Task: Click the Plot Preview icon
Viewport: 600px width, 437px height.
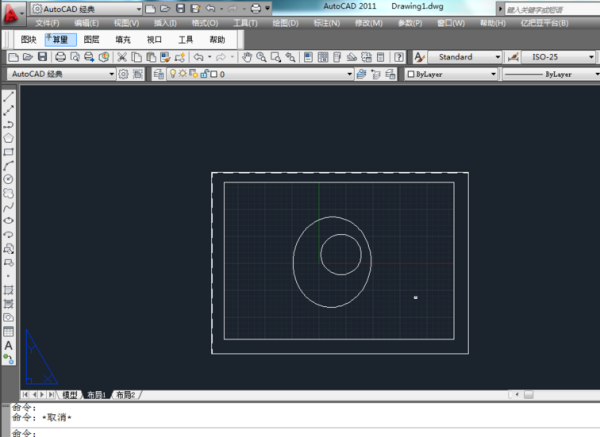Action: click(x=75, y=57)
